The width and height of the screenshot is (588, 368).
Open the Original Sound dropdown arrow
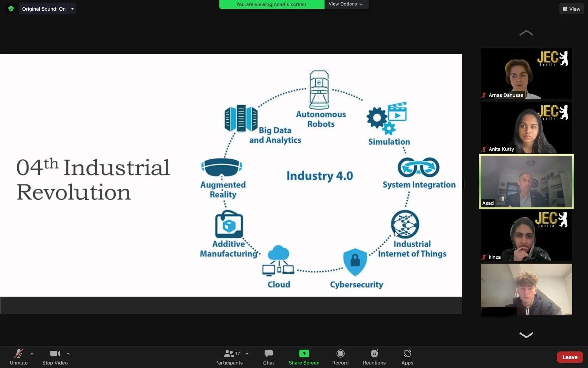[72, 9]
